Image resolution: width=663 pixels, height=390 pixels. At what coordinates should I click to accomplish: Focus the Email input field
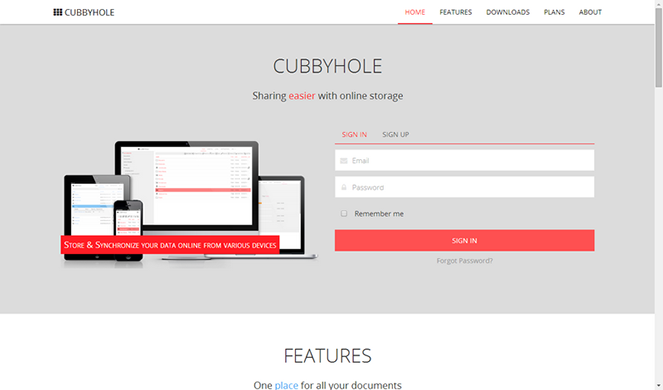tap(464, 160)
